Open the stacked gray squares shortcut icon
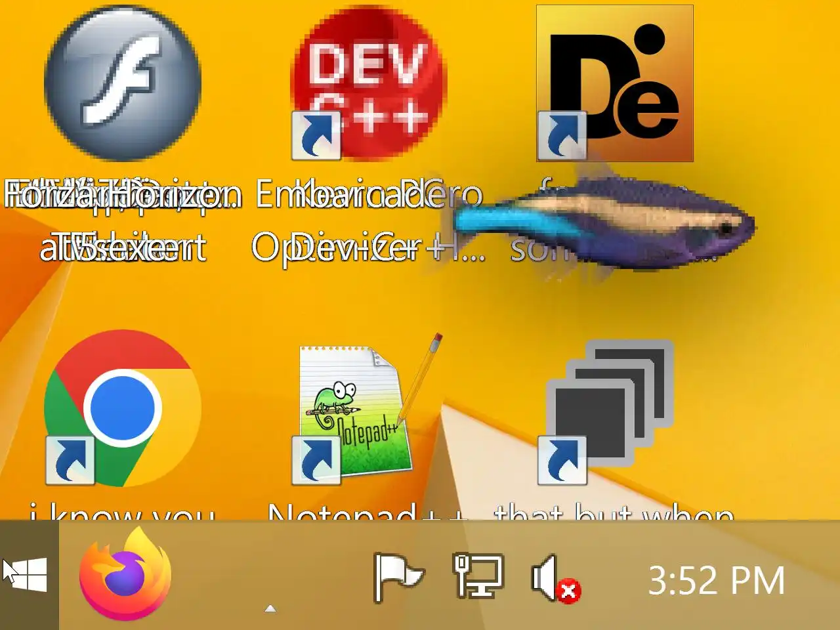The image size is (840, 630). point(607,412)
